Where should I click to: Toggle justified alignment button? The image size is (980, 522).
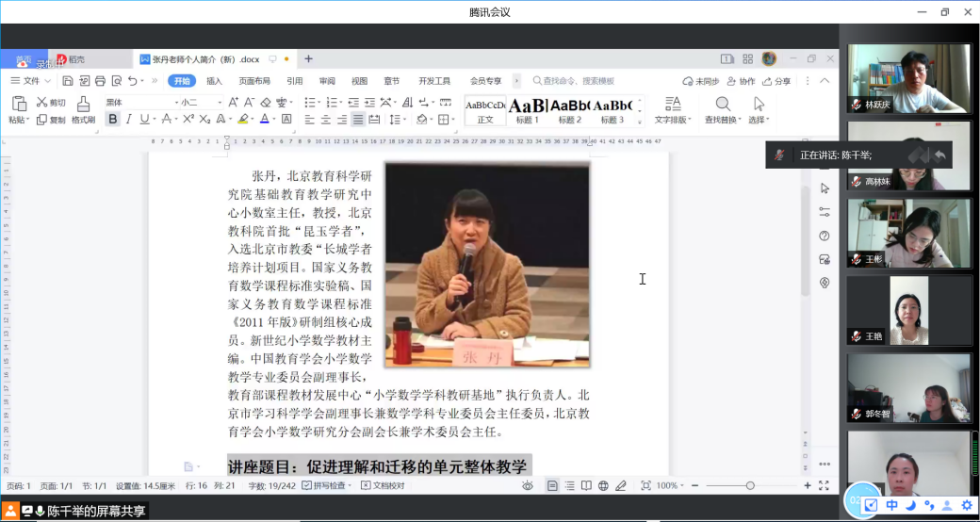click(358, 119)
